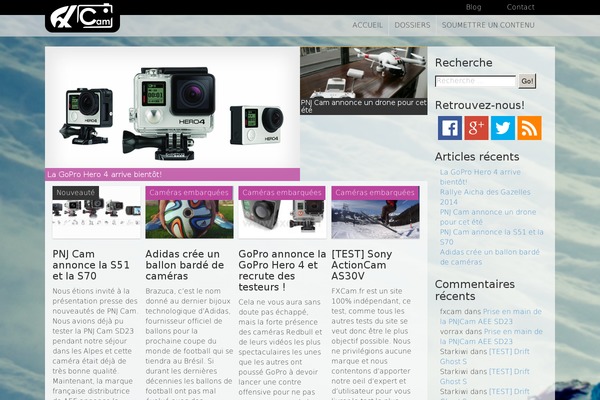
Task: Open 'Adidas crée un ballon bardé de caméras' headline
Action: pyautogui.click(x=184, y=265)
